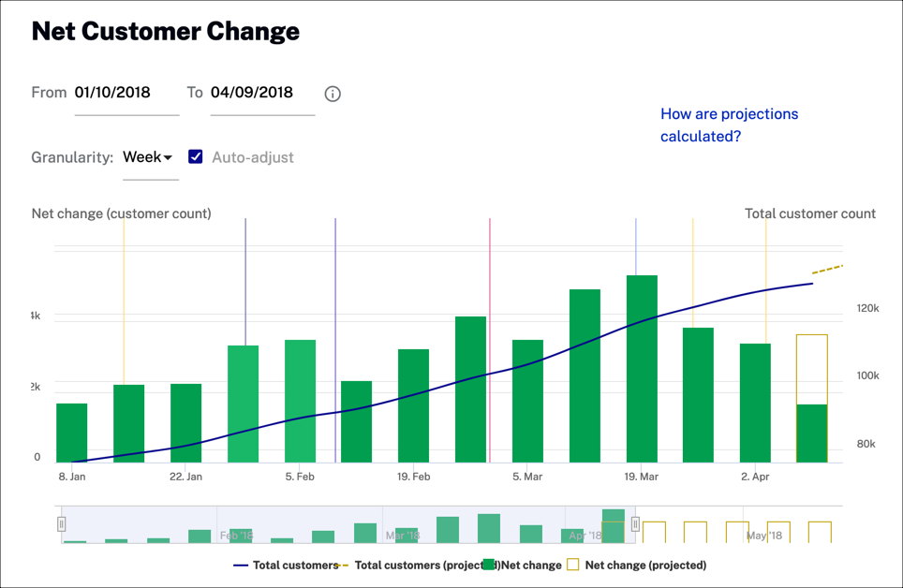This screenshot has width=903, height=588.
Task: Toggle the Total customers series via its legend label
Action: click(296, 566)
